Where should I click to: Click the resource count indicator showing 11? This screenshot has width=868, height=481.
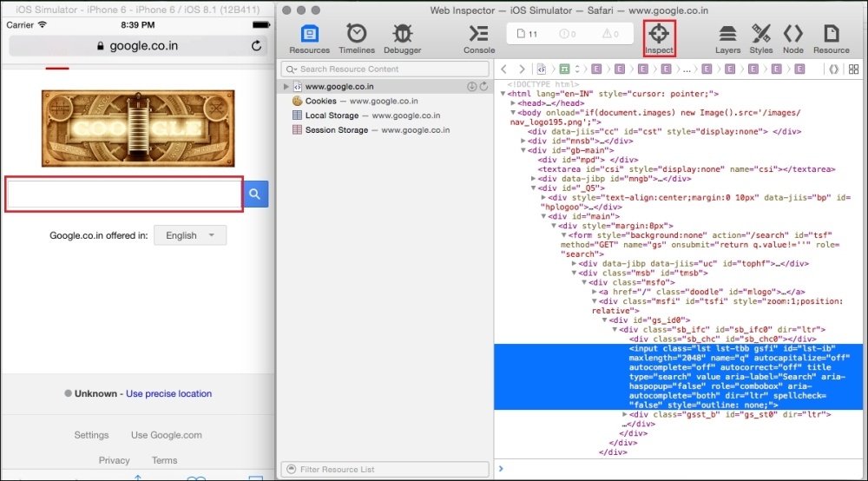click(x=527, y=34)
